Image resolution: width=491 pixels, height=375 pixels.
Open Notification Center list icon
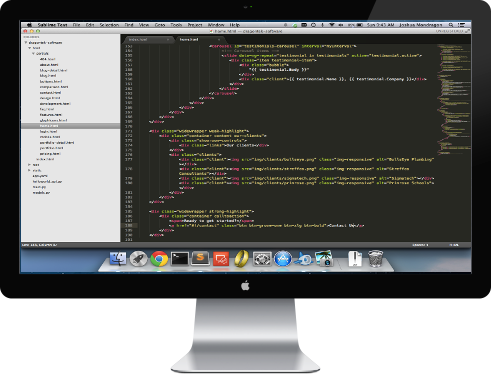(461, 25)
